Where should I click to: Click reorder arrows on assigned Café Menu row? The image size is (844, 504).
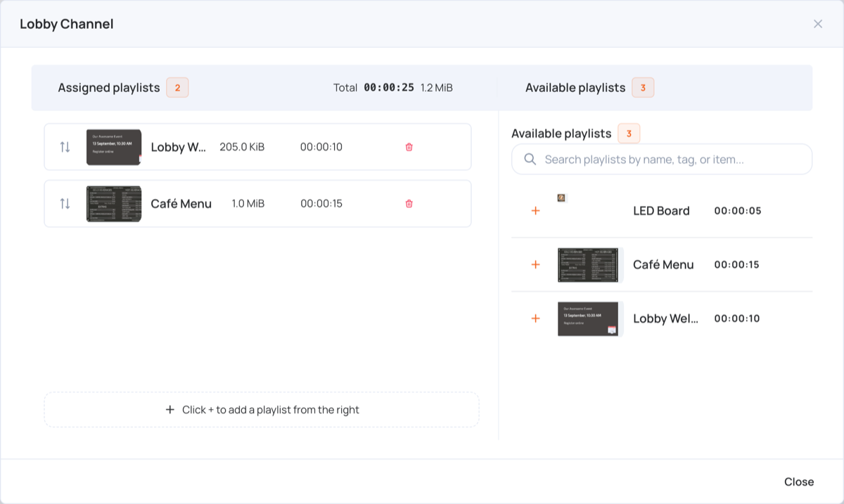coord(65,203)
